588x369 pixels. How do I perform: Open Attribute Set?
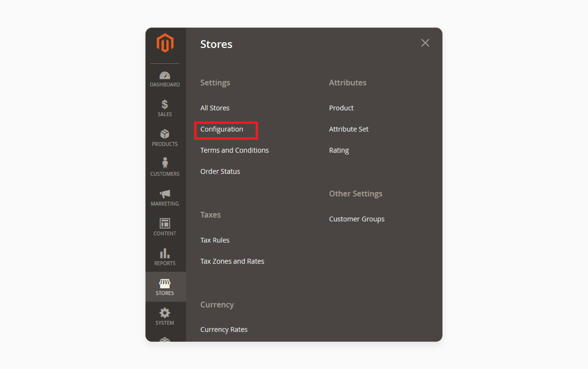click(x=349, y=129)
